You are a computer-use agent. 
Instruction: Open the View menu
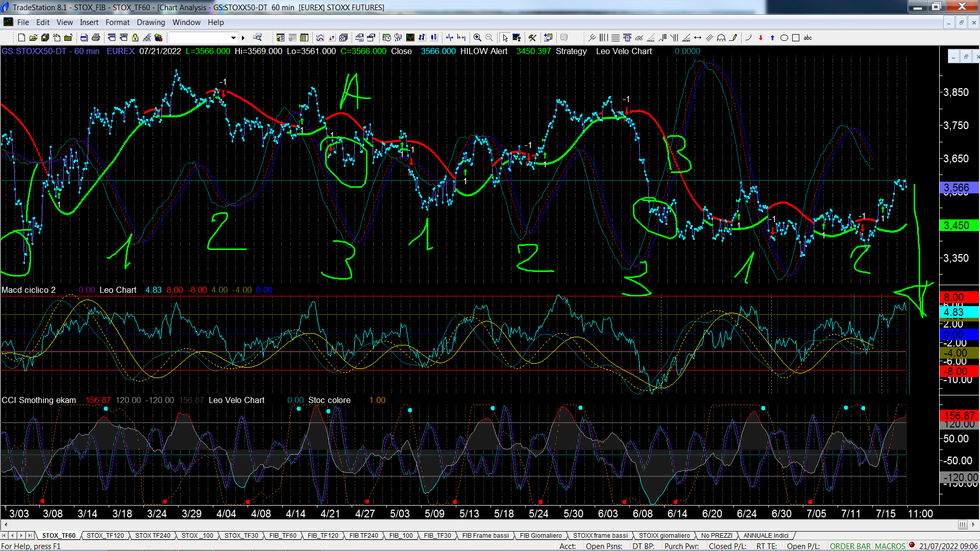tap(64, 22)
